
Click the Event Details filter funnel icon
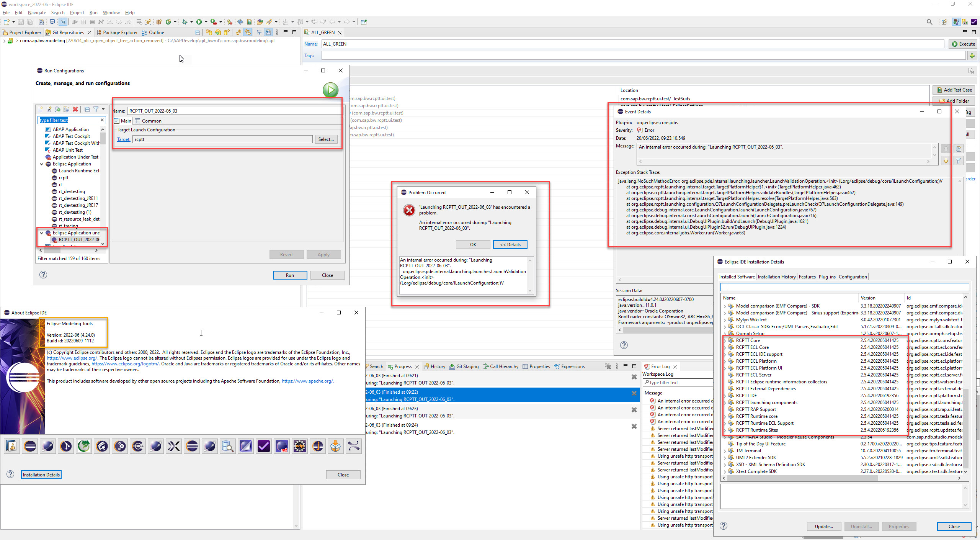pyautogui.click(x=959, y=160)
